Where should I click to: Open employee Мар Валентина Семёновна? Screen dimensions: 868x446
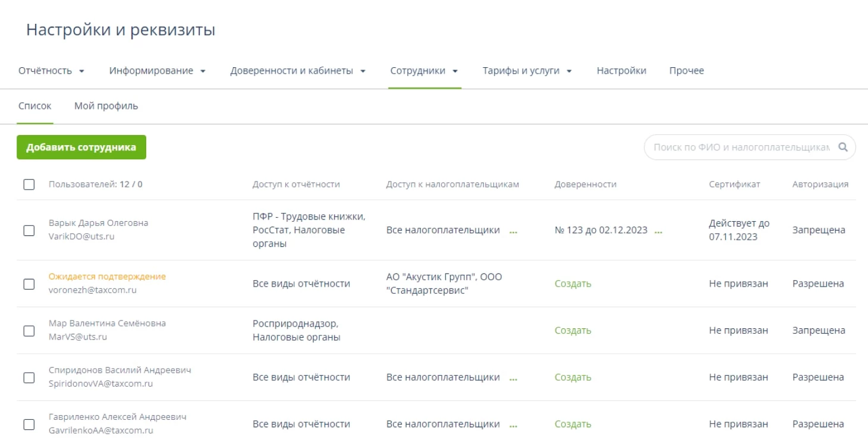tap(107, 323)
